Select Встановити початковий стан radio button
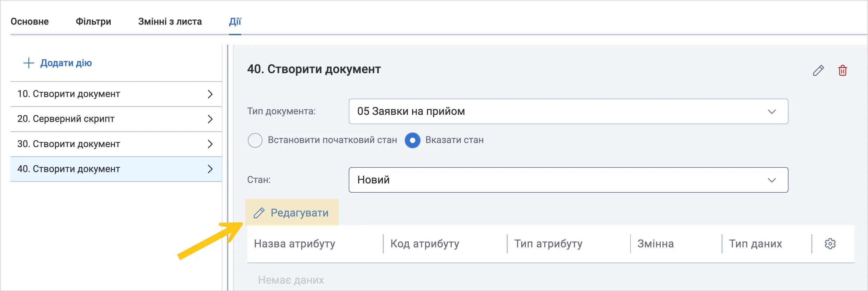 (255, 140)
